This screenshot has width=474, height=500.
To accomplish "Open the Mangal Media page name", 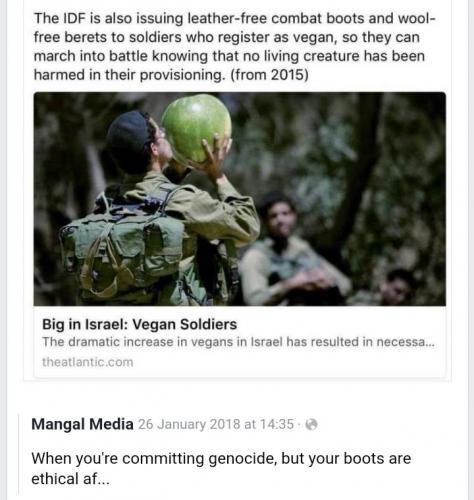I will tap(82, 424).
